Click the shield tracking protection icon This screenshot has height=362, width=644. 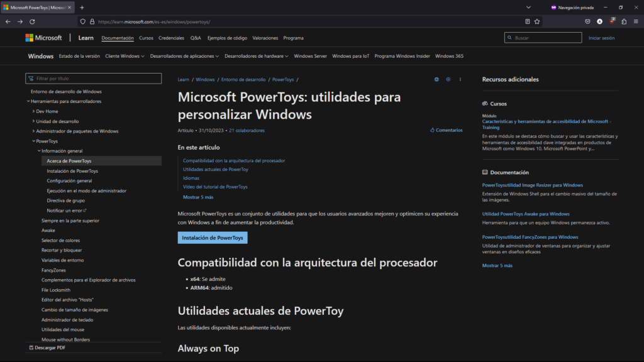(83, 22)
